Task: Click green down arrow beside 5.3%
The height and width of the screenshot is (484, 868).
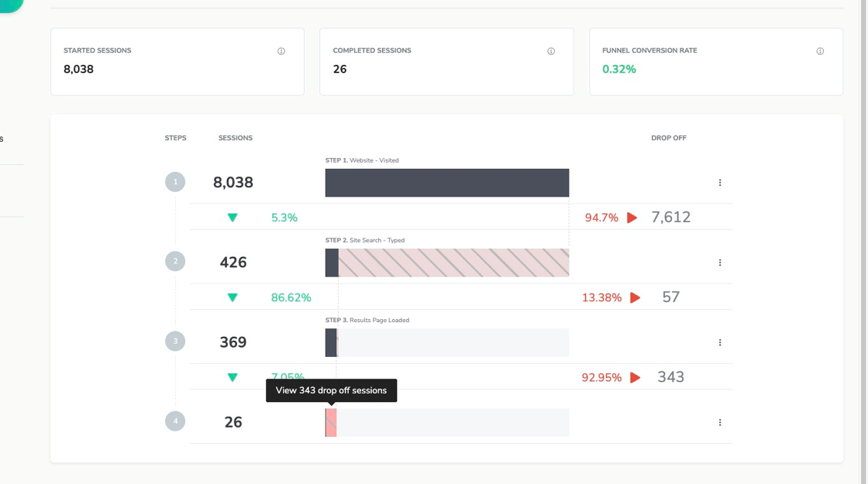Action: [x=232, y=218]
